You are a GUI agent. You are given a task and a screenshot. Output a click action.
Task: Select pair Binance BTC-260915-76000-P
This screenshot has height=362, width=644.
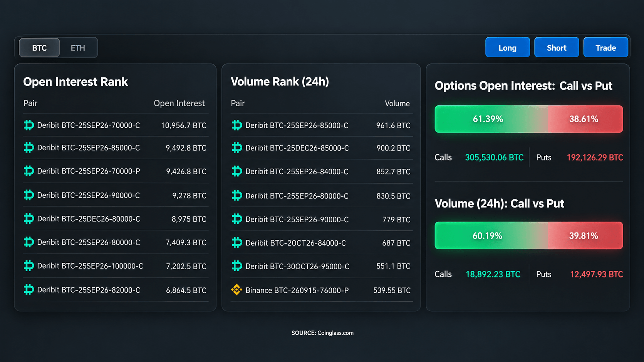297,290
